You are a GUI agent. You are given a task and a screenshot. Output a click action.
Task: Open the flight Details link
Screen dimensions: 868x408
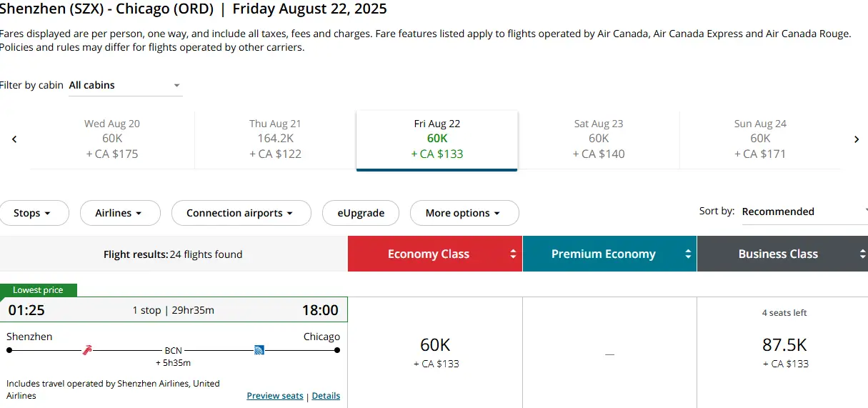pos(326,396)
